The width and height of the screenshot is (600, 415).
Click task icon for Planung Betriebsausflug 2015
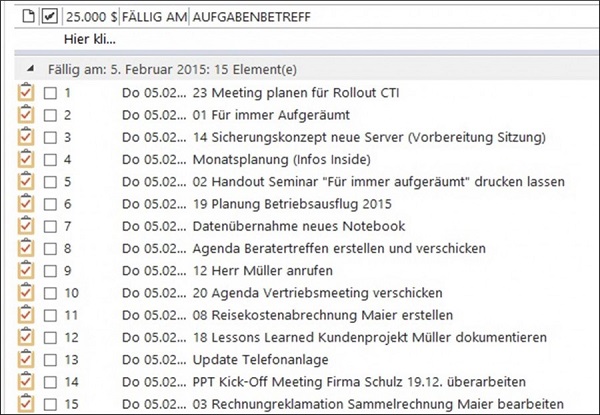26,203
